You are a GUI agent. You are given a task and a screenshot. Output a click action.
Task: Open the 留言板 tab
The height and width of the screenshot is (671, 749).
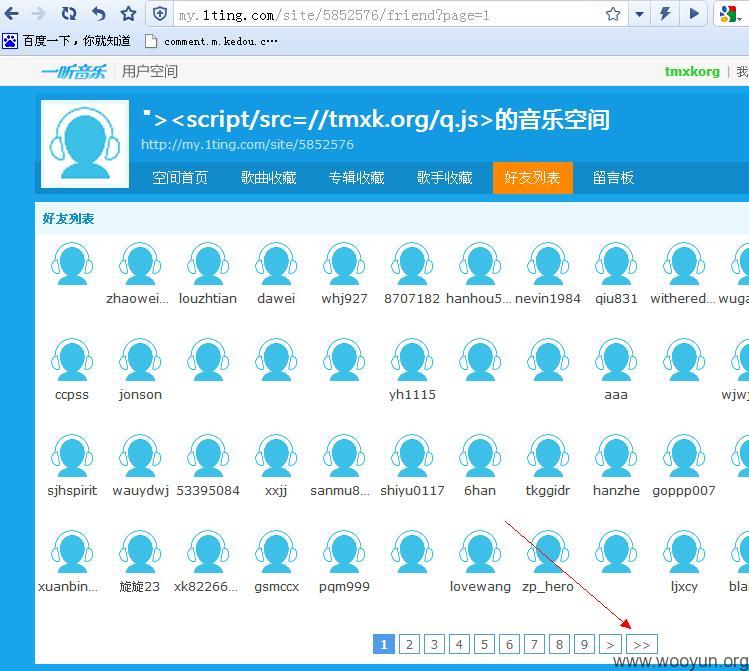tap(613, 178)
